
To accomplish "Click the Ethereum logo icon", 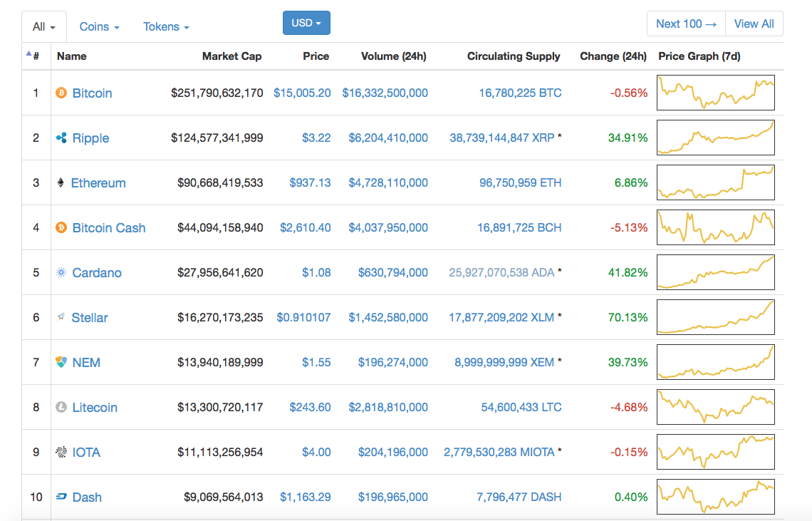I will pos(61,182).
